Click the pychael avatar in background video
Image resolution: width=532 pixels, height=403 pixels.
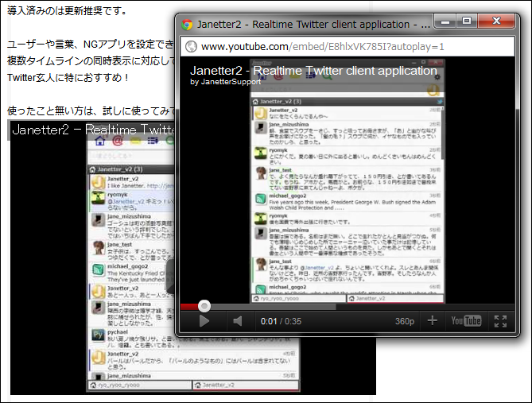(98, 335)
